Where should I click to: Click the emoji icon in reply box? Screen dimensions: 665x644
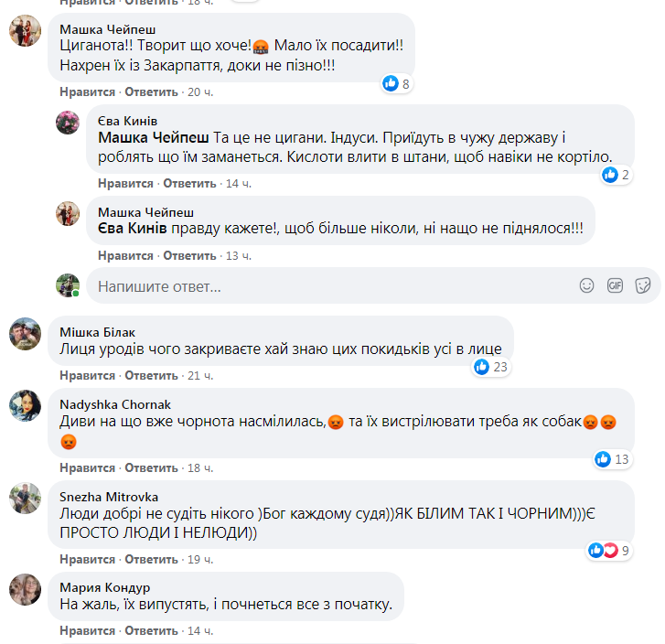(x=587, y=286)
